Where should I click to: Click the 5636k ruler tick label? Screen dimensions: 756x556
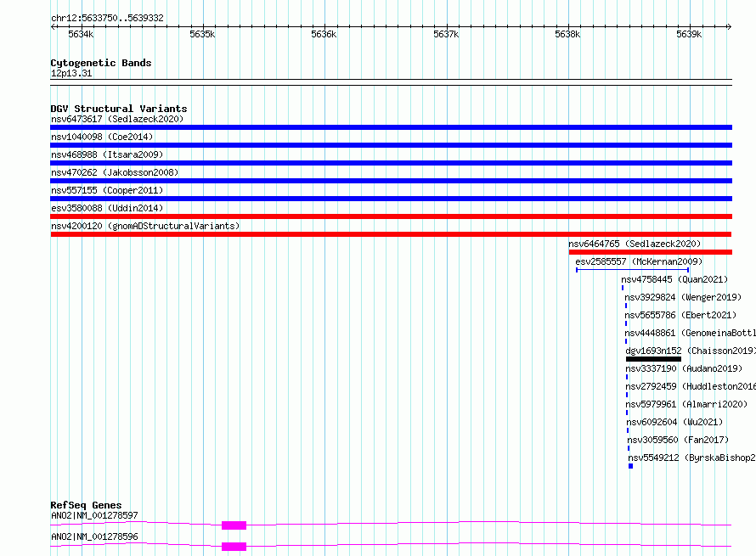[324, 34]
